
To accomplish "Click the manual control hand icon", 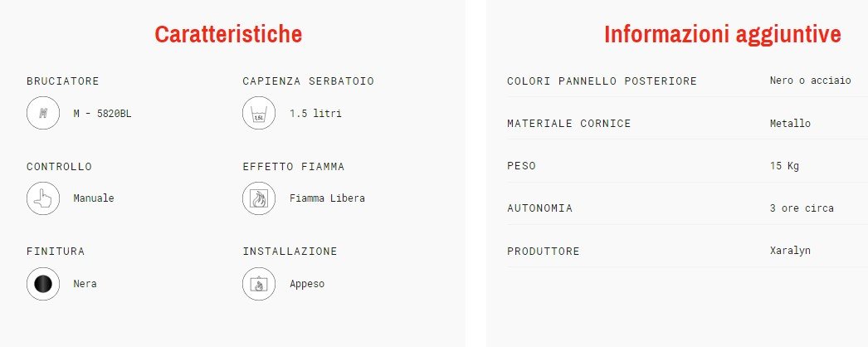I will (43, 198).
